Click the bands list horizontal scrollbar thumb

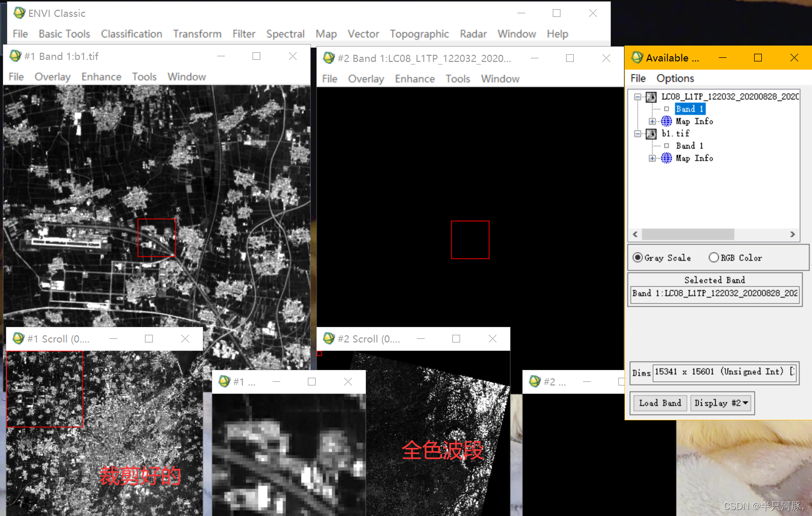pyautogui.click(x=688, y=234)
